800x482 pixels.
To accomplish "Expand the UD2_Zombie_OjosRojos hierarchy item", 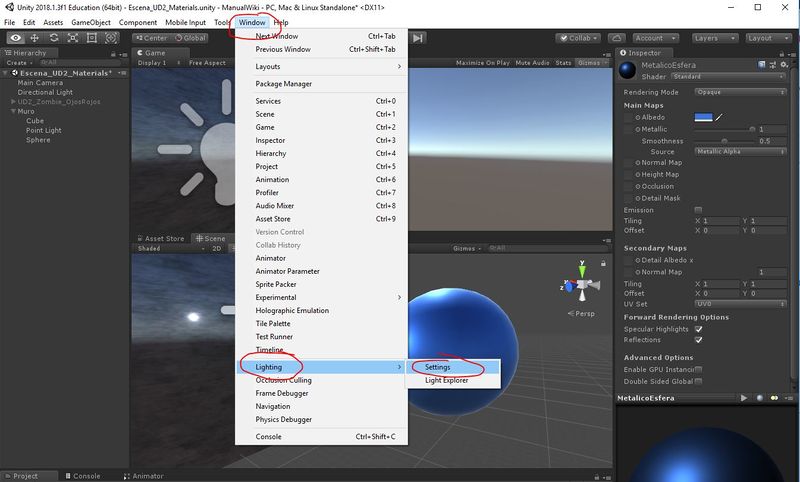I will click(x=13, y=102).
